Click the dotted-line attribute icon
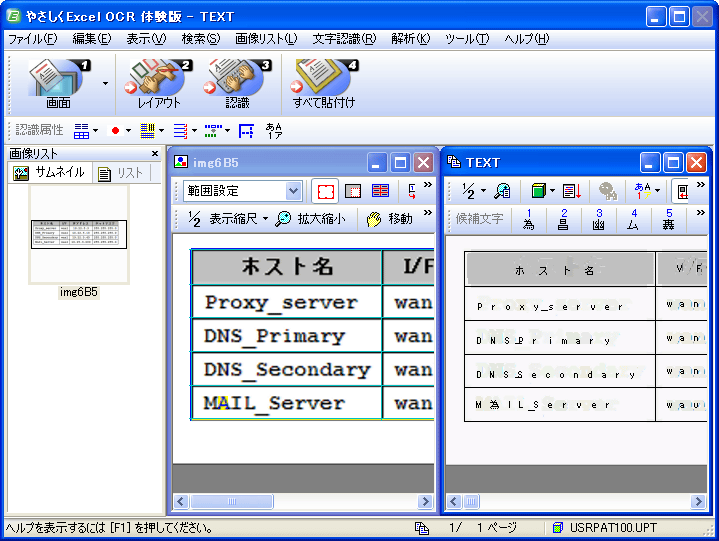The image size is (719, 541). tap(213, 131)
